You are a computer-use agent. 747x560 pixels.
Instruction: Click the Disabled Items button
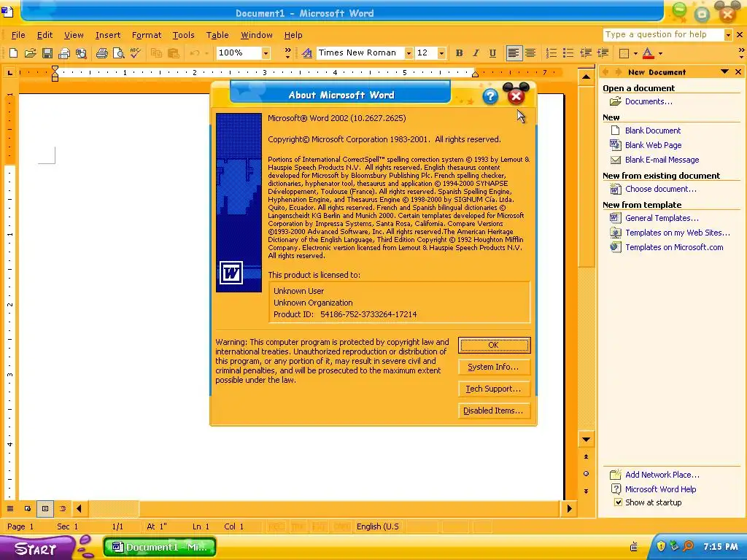click(x=494, y=411)
